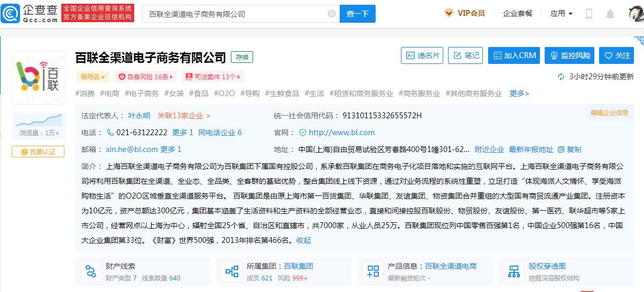This screenshot has width=644, height=292.
Task: Open the 浏览量 traffic chart
Action: [38, 126]
